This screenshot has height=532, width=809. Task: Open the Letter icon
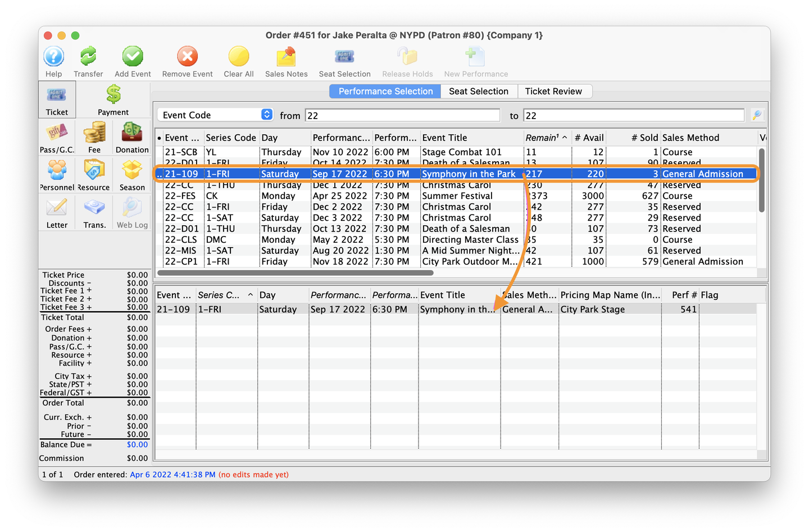click(x=57, y=208)
